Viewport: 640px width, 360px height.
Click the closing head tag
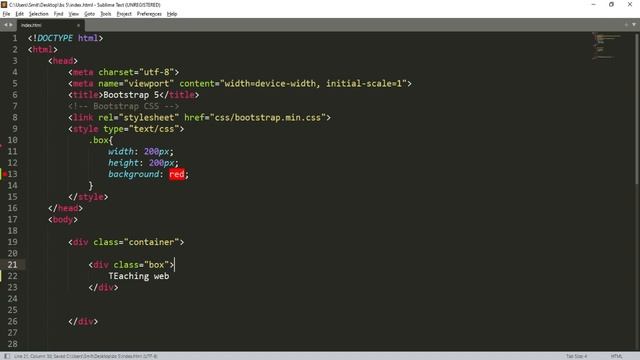coord(65,208)
